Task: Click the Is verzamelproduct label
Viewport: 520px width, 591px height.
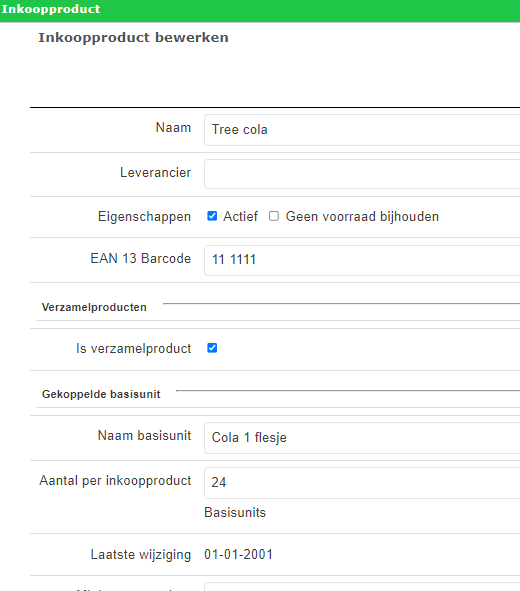Action: [133, 349]
